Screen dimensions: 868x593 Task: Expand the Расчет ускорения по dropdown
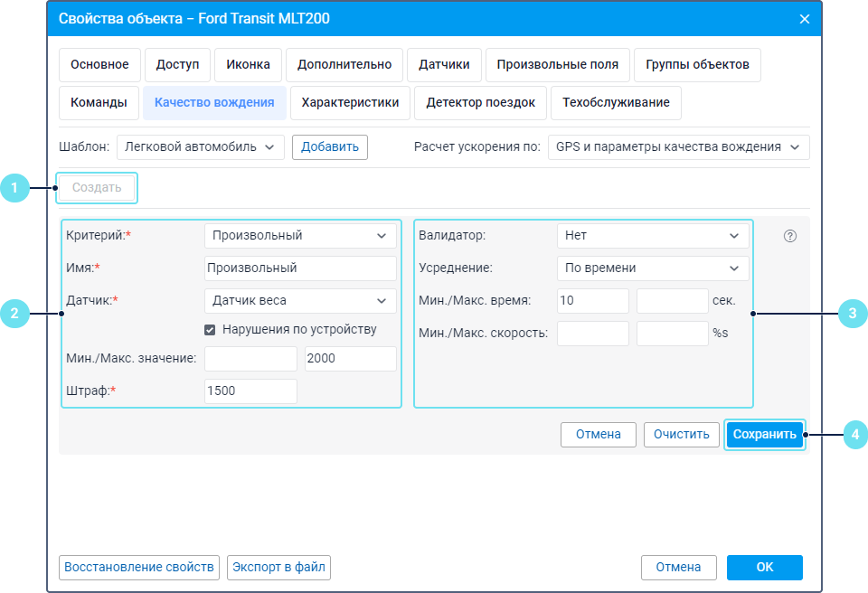(x=678, y=147)
